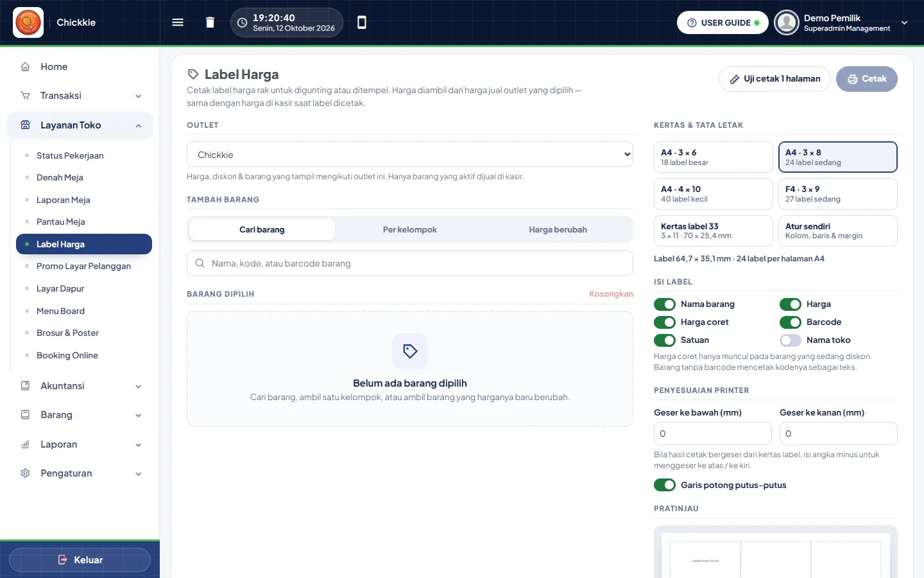
Task: Turn off the Barcode switch
Action: pos(791,322)
